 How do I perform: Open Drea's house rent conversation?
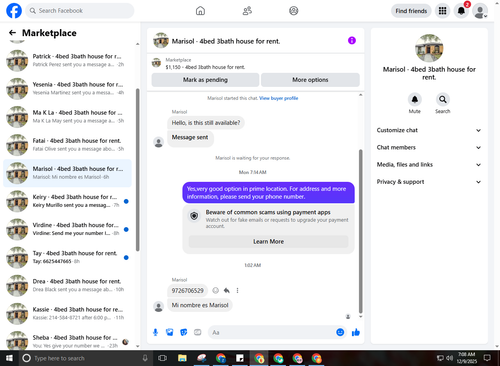tap(67, 285)
